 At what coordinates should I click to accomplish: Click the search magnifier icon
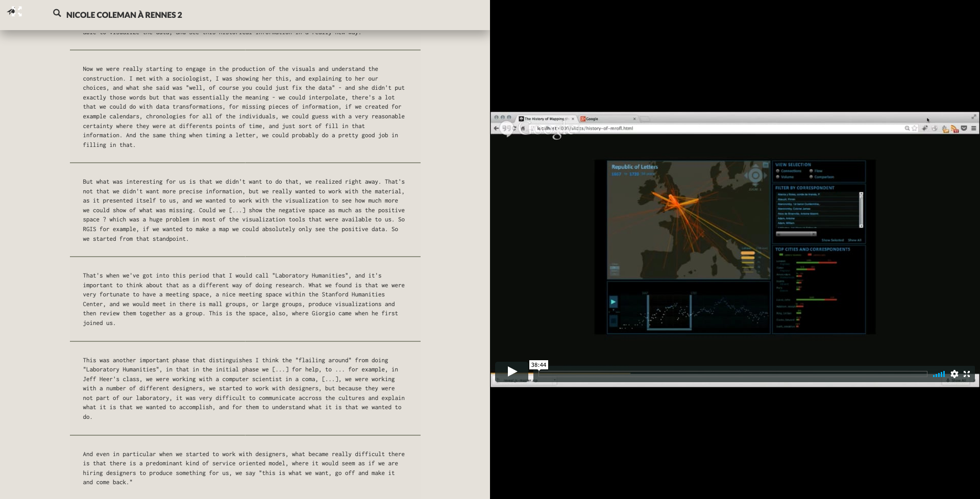pos(57,13)
